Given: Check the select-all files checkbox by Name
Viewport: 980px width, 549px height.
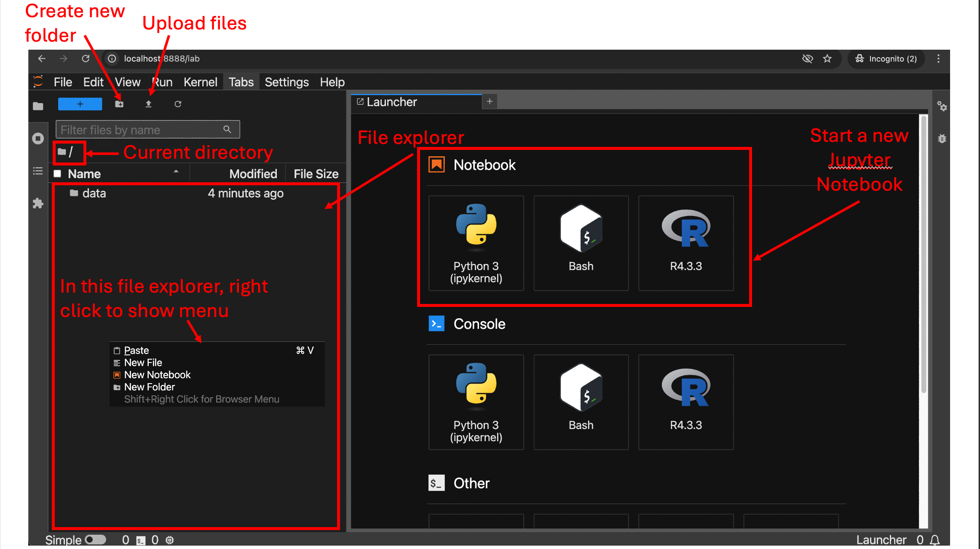Looking at the screenshot, I should point(58,173).
